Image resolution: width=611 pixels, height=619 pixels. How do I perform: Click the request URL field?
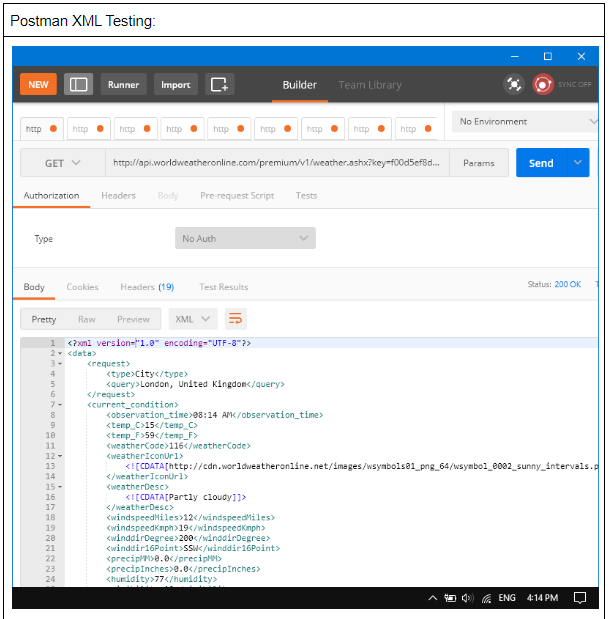[277, 163]
